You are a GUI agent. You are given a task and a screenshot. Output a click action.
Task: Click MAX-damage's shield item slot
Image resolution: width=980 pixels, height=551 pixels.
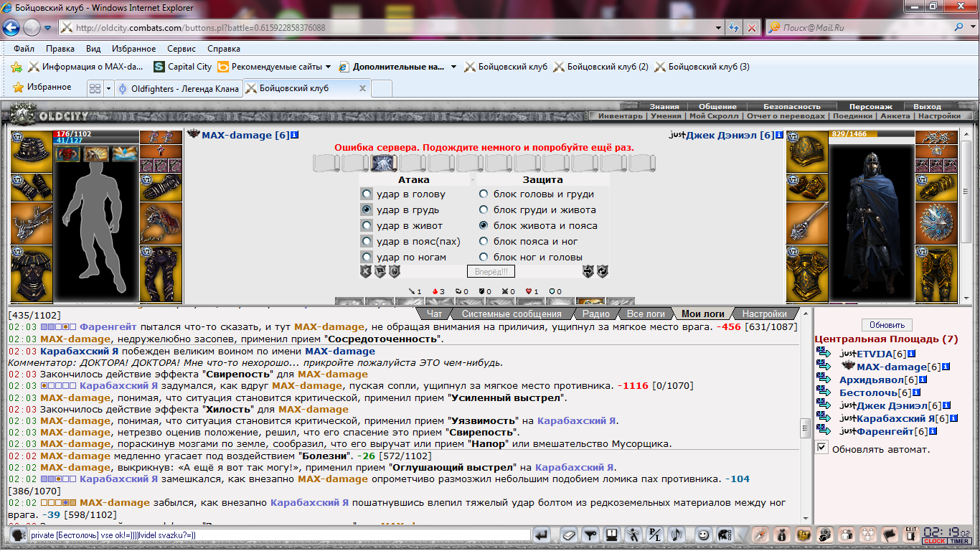[x=160, y=224]
